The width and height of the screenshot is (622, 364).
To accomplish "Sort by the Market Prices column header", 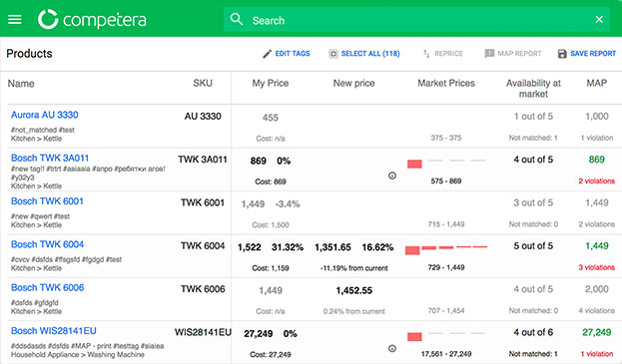I will pyautogui.click(x=446, y=83).
